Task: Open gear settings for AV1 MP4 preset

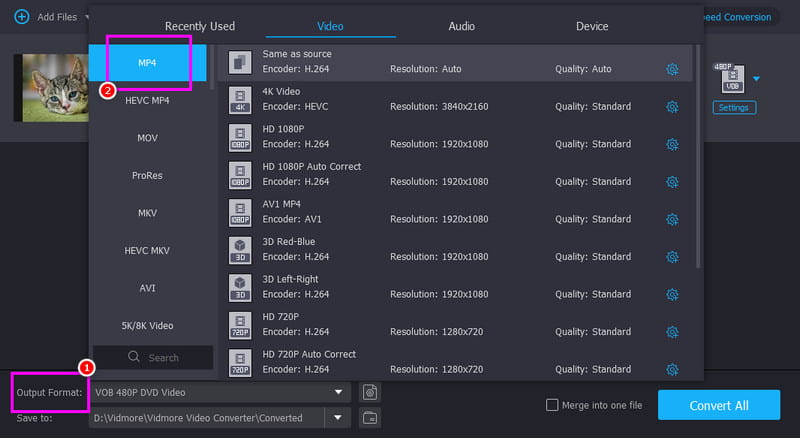Action: (x=672, y=219)
